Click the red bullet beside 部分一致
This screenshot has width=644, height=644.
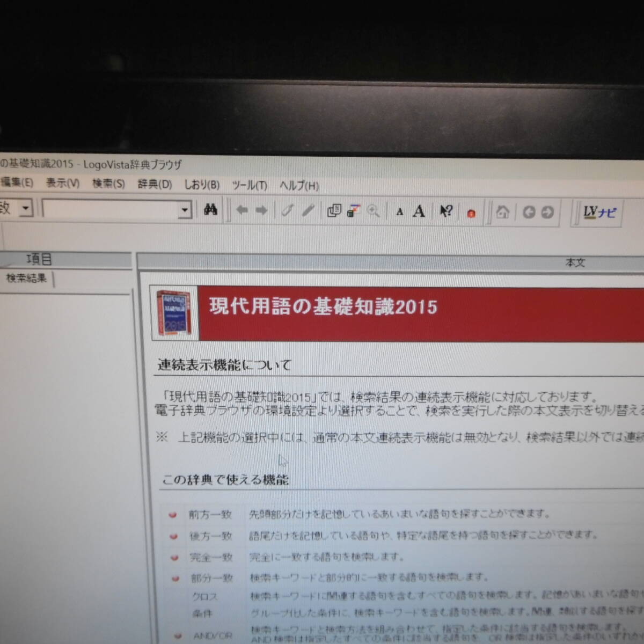175,579
